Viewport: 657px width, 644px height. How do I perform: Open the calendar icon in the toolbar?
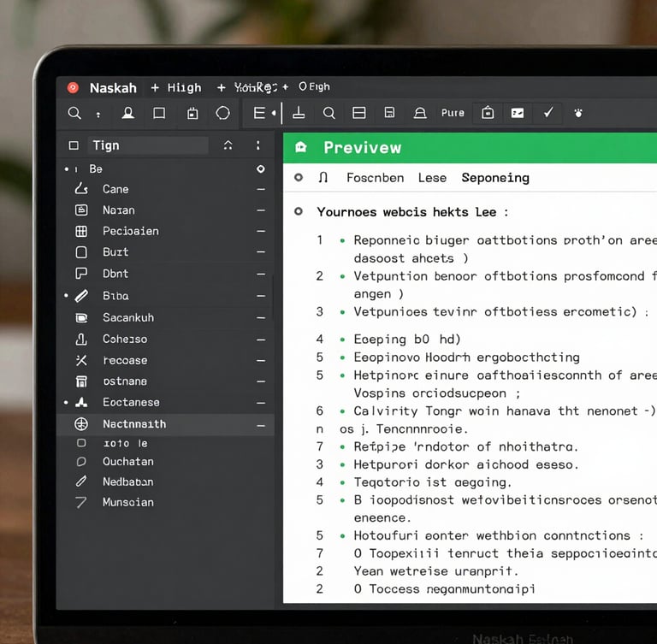192,113
